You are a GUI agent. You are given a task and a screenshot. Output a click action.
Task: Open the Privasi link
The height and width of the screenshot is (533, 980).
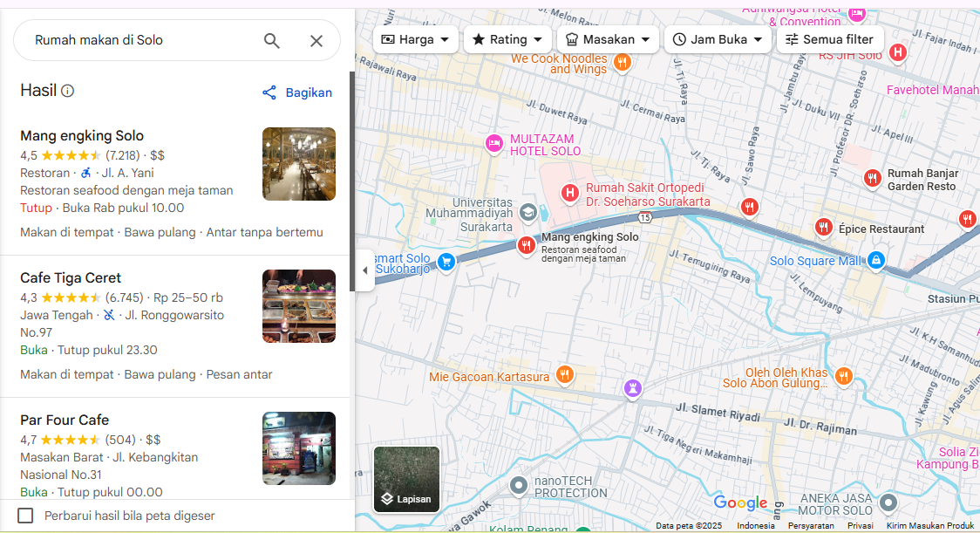[860, 525]
